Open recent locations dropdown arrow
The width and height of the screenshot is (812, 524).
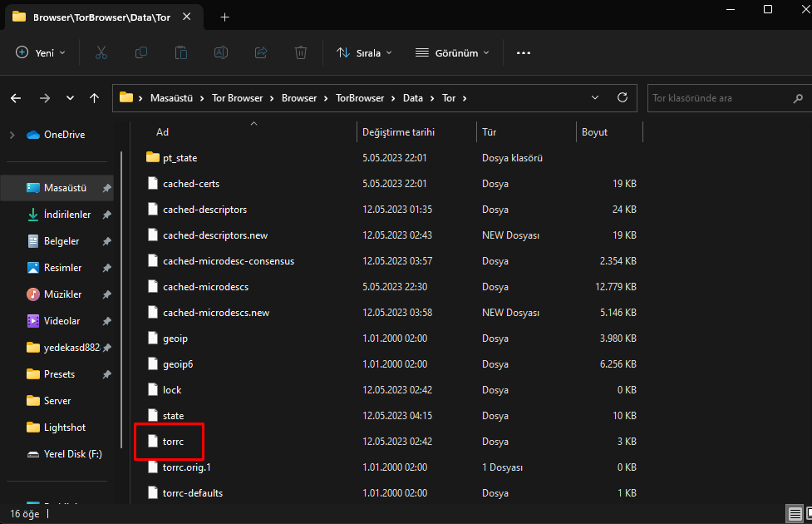tap(70, 98)
